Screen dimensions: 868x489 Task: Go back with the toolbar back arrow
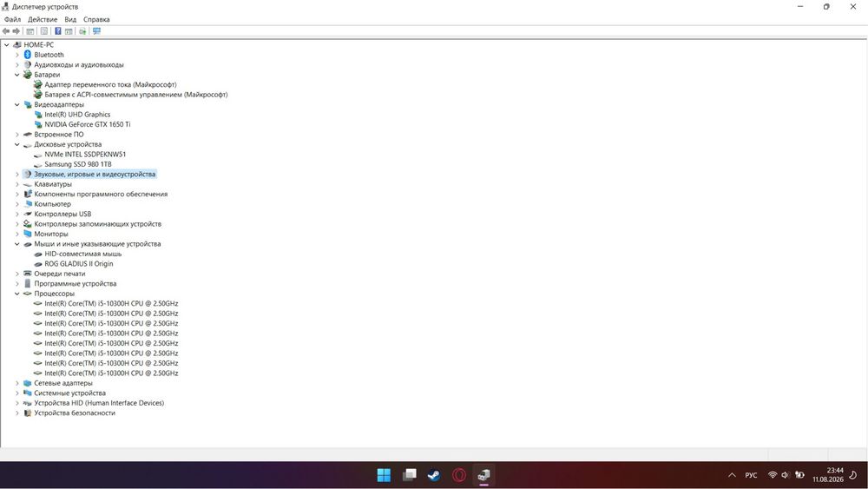6,31
